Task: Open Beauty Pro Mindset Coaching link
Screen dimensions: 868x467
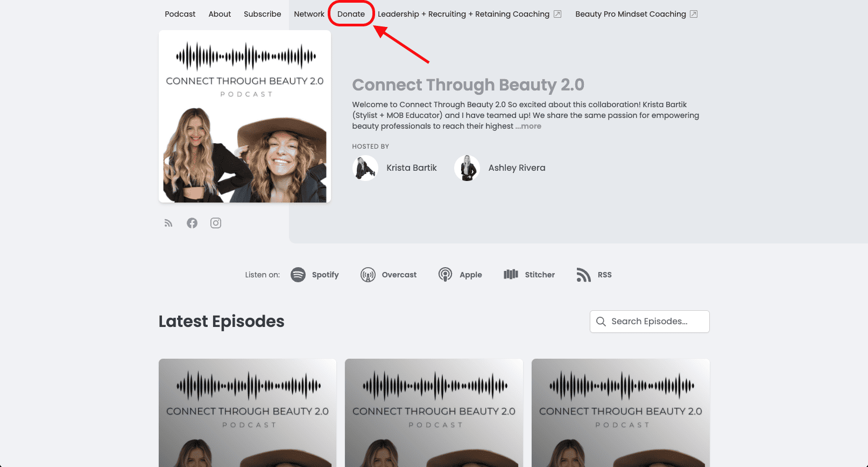Action: [x=631, y=14]
